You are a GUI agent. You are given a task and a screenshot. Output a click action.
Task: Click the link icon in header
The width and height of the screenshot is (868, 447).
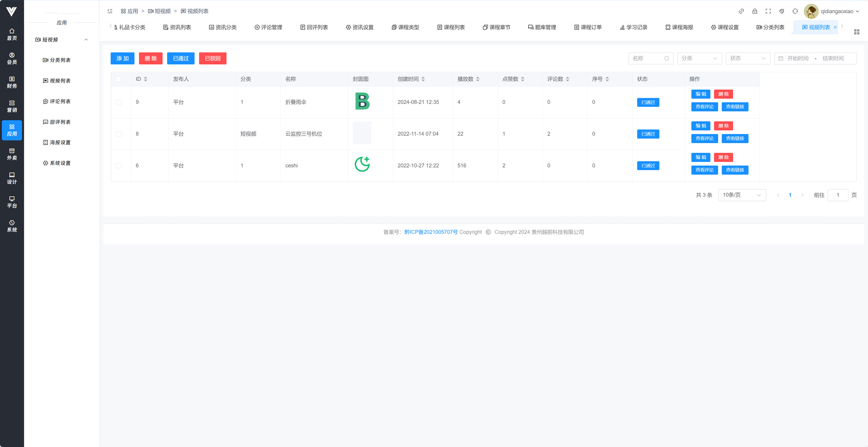pos(741,11)
